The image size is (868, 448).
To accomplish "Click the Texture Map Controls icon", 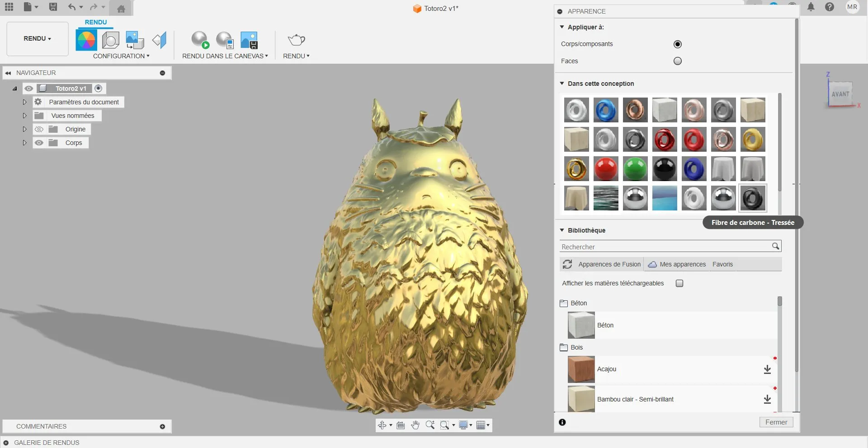I will 160,40.
